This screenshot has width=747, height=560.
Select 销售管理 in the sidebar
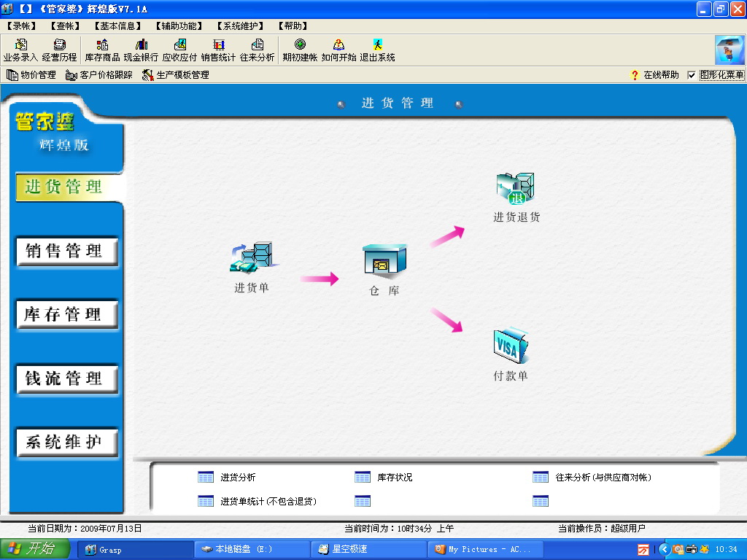65,252
